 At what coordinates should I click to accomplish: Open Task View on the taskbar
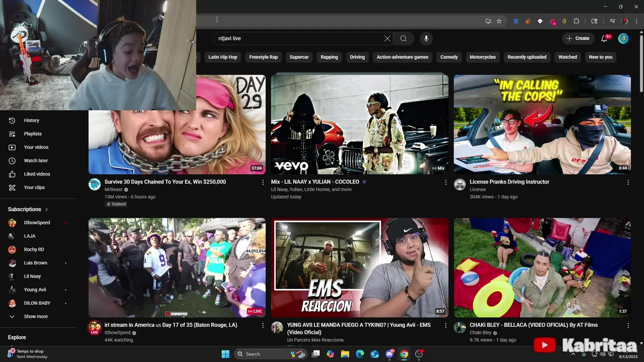(x=315, y=354)
